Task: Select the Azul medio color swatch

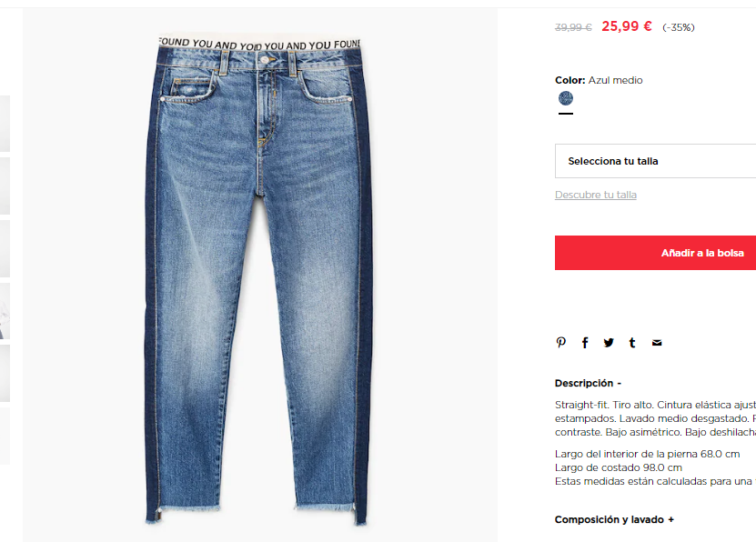Action: click(x=566, y=98)
